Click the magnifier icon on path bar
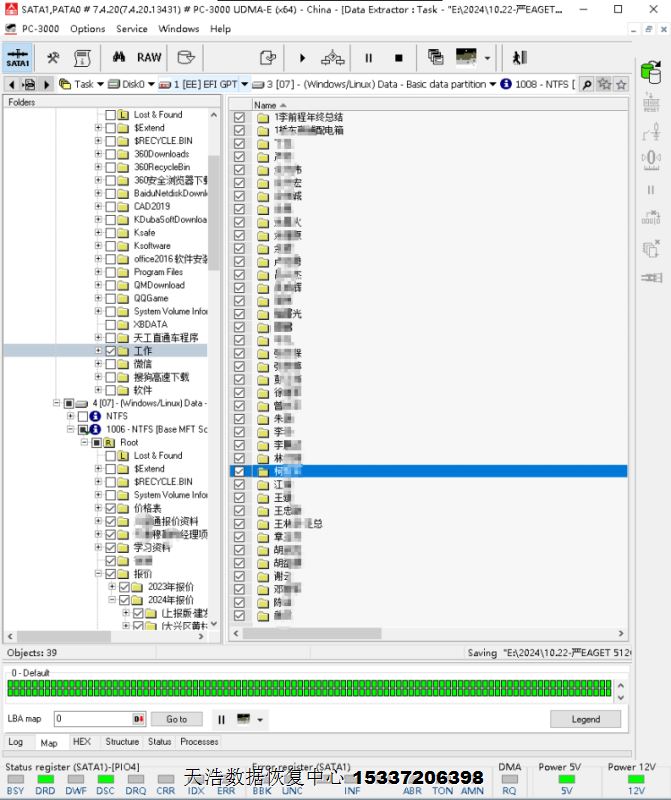Viewport: 671px width, 800px height. (587, 85)
